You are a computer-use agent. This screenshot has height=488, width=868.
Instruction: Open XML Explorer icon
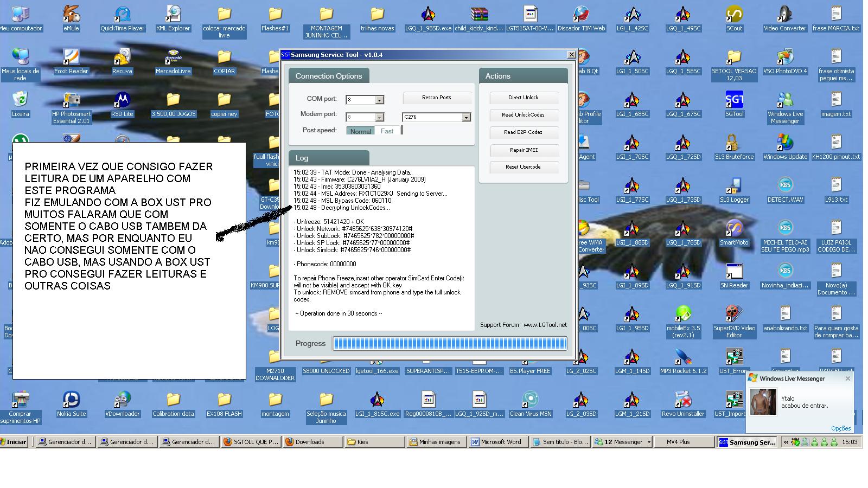(173, 18)
